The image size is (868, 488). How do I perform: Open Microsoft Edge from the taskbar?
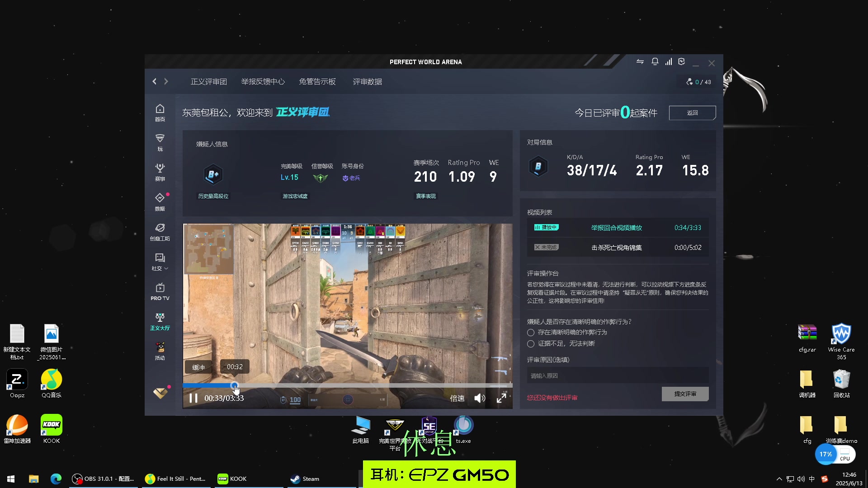coord(56,479)
